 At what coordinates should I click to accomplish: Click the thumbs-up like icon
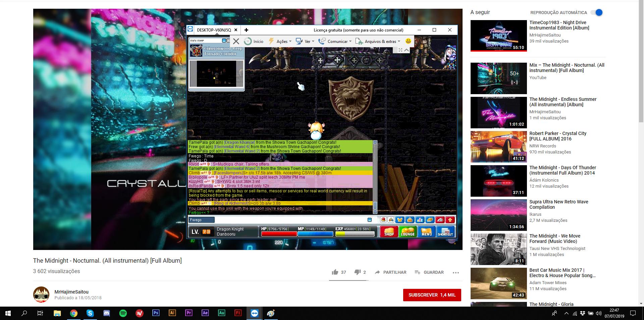point(335,272)
